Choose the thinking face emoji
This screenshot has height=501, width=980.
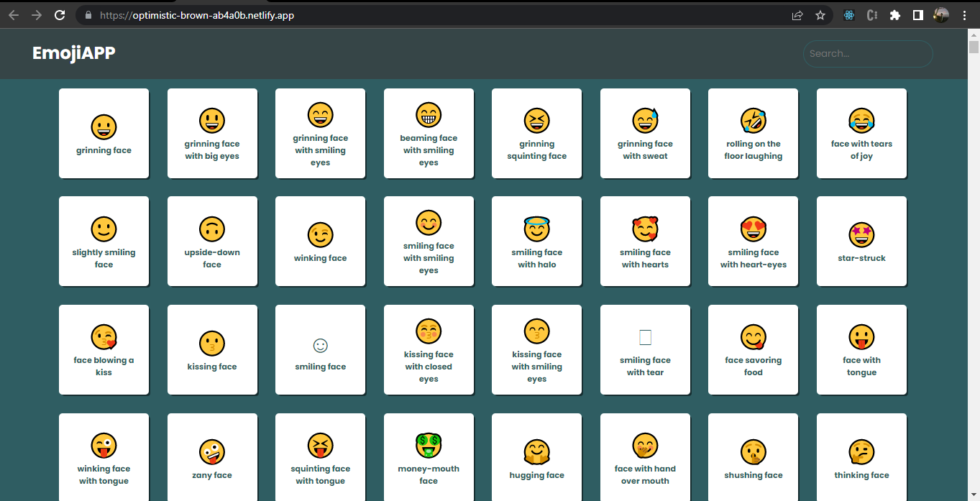[861, 458]
